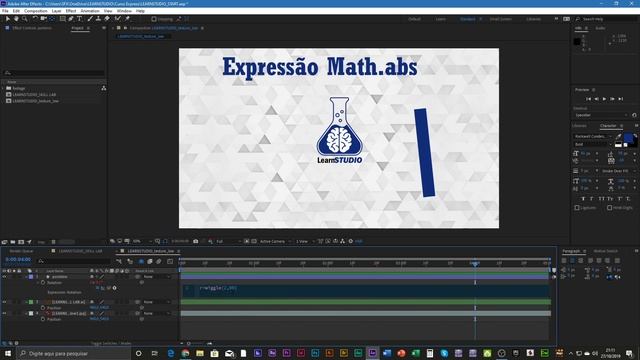Select the Eraser tool
Screen dimensions: 640x360
pyautogui.click(x=107, y=19)
